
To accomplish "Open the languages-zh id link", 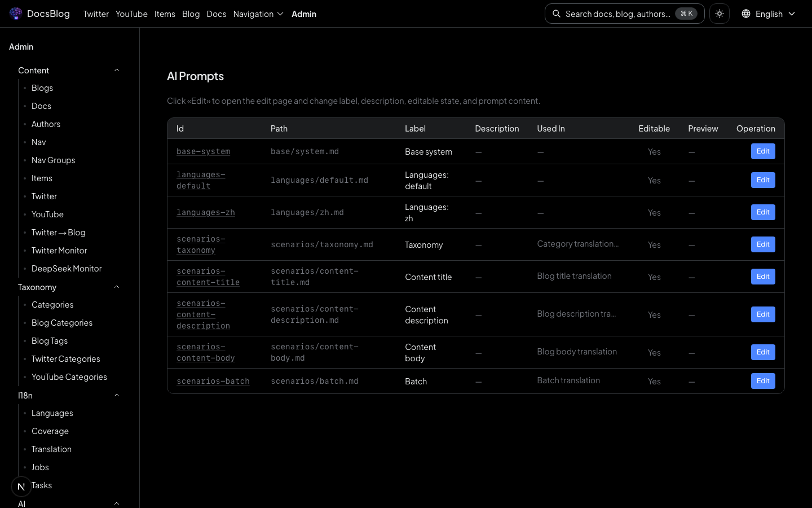I will click(x=206, y=212).
